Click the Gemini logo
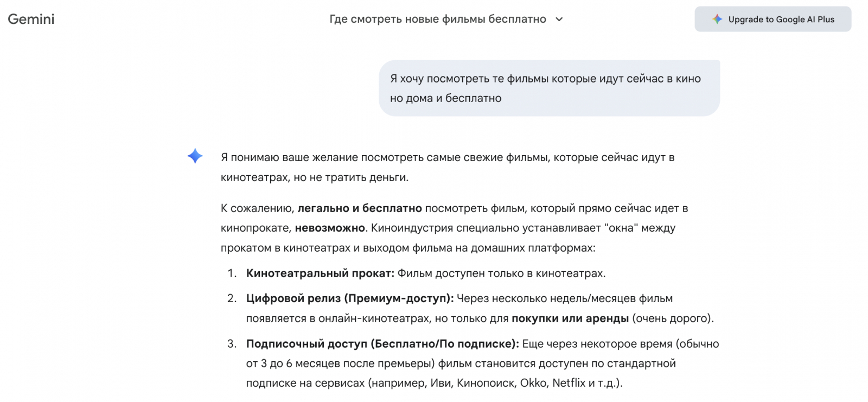This screenshot has height=402, width=868. (x=31, y=19)
